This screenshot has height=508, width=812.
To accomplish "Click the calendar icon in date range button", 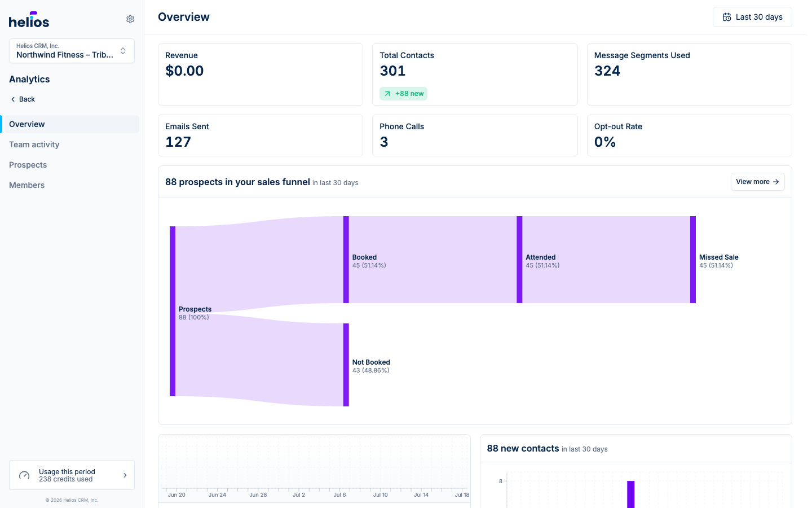I will tap(727, 17).
